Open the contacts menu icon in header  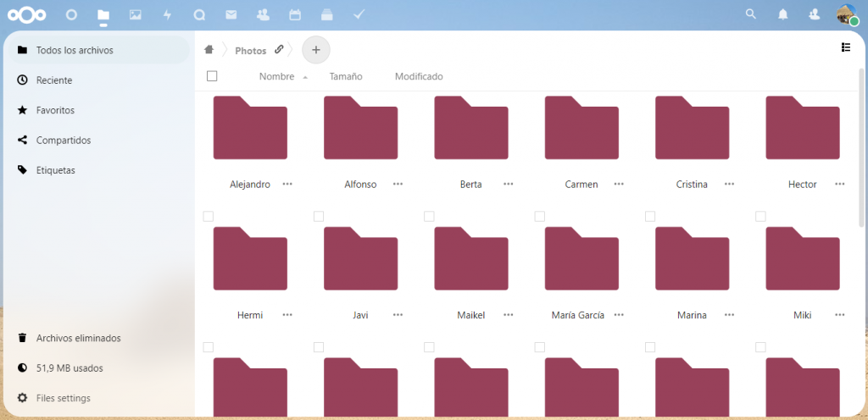click(x=815, y=15)
